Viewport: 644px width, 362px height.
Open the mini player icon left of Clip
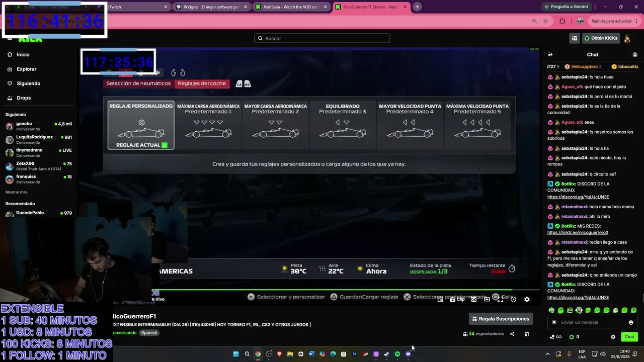pyautogui.click(x=440, y=299)
